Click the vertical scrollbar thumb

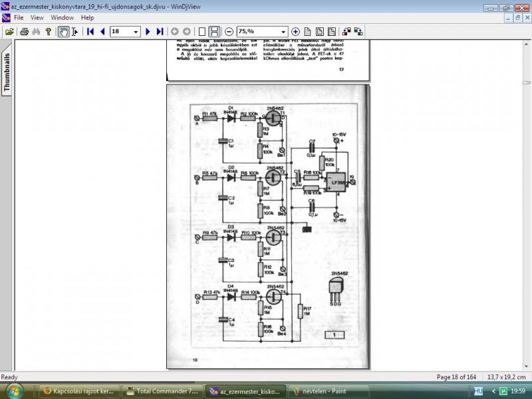coord(527,82)
